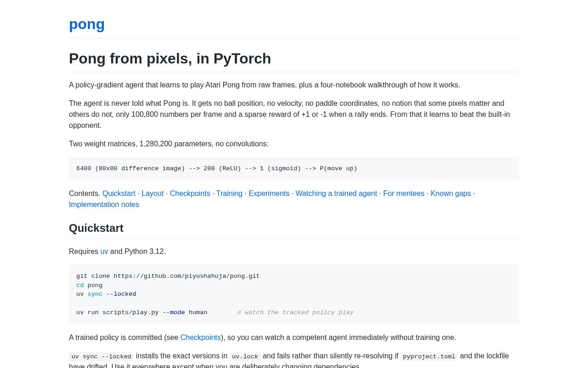Click the "Contents." label
This screenshot has height=368, width=588.
click(85, 194)
